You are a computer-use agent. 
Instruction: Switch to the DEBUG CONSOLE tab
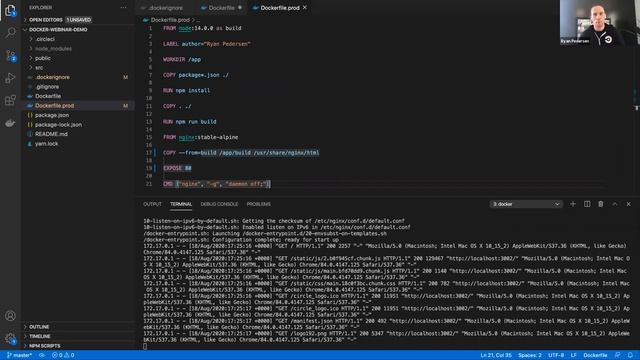(219, 204)
